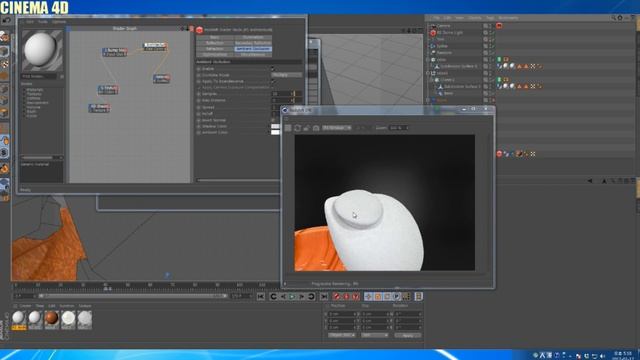Toggle the P parameter keyframe icon
Viewport: 640px width, 360px height.
coord(396,297)
